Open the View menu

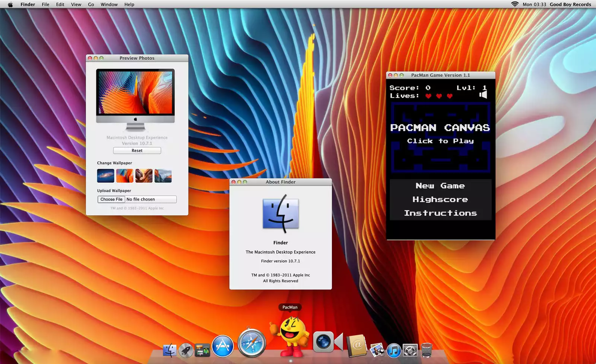click(76, 4)
